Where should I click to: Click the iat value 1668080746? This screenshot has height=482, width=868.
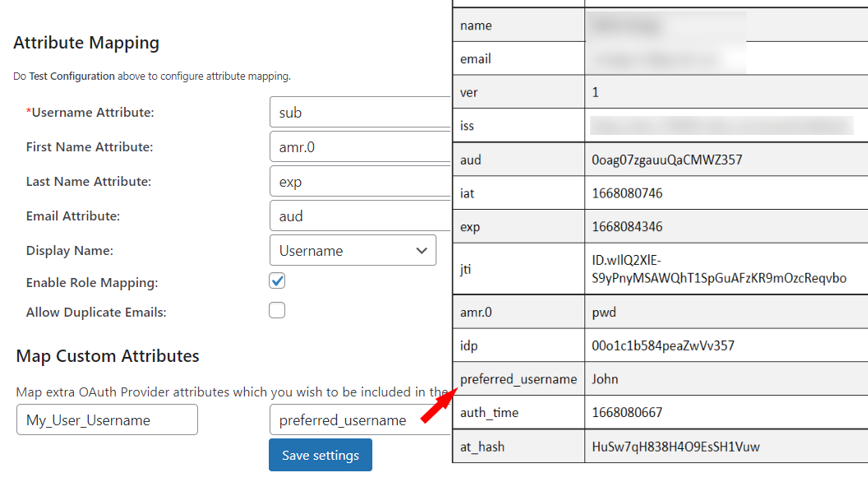[x=626, y=192]
